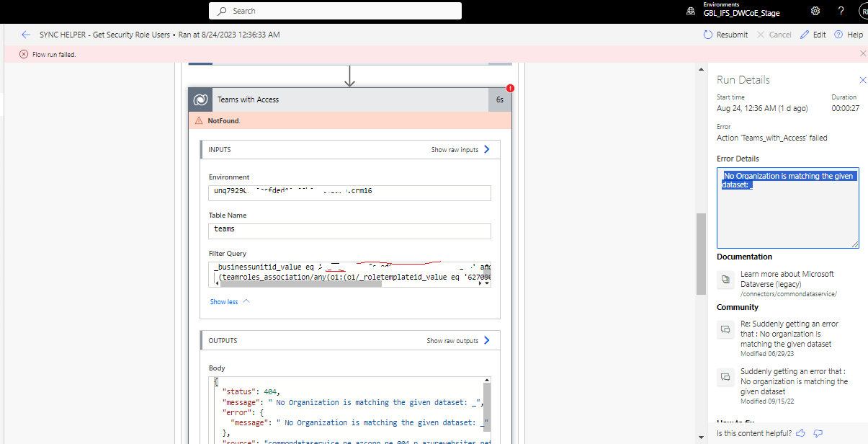The width and height of the screenshot is (868, 444).
Task: Dismiss the 'Flow run failed' banner
Action: tap(862, 53)
